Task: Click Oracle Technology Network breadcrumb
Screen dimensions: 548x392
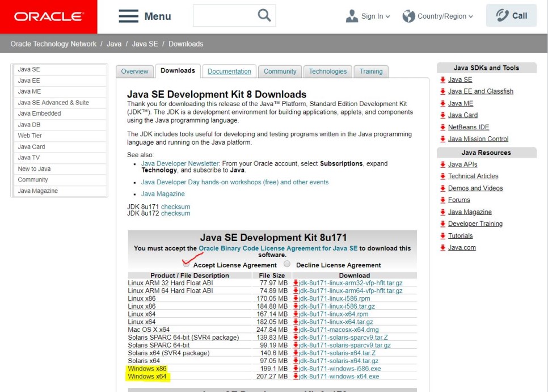Action: pos(53,44)
